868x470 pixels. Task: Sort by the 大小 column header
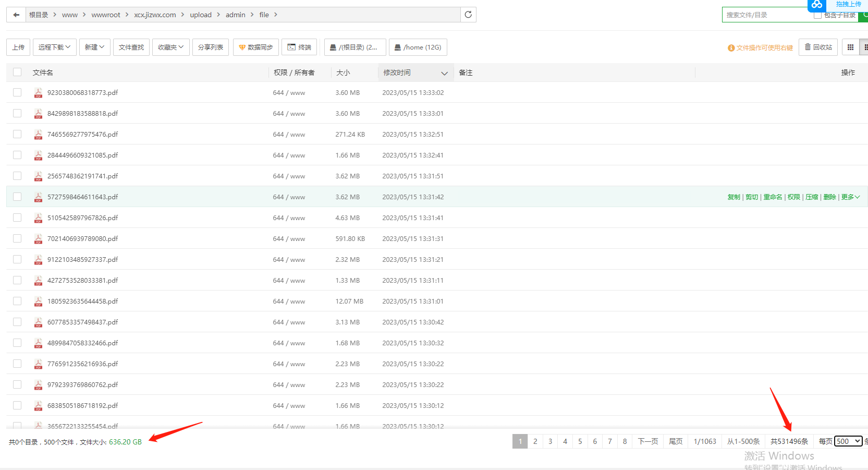coord(343,73)
